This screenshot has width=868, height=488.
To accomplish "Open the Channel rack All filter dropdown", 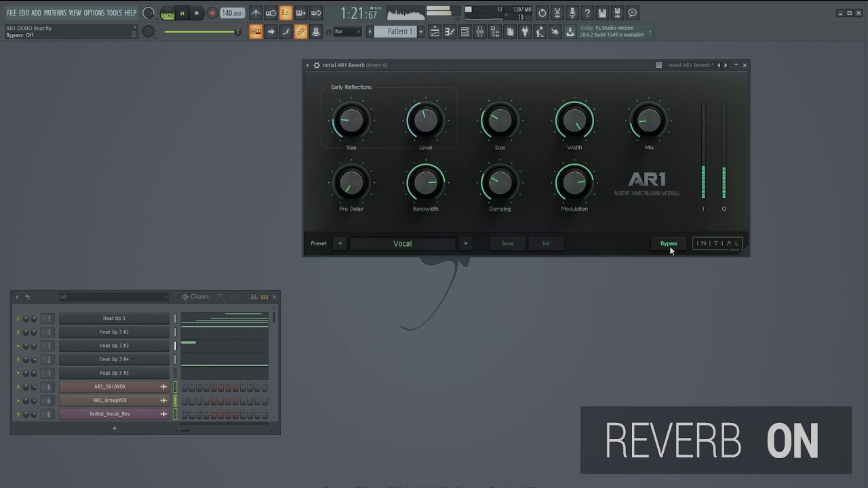I will tap(113, 297).
